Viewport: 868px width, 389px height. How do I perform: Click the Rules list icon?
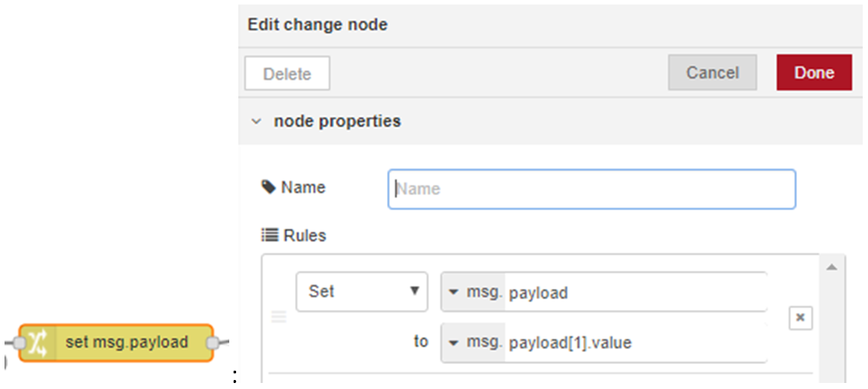tap(269, 236)
